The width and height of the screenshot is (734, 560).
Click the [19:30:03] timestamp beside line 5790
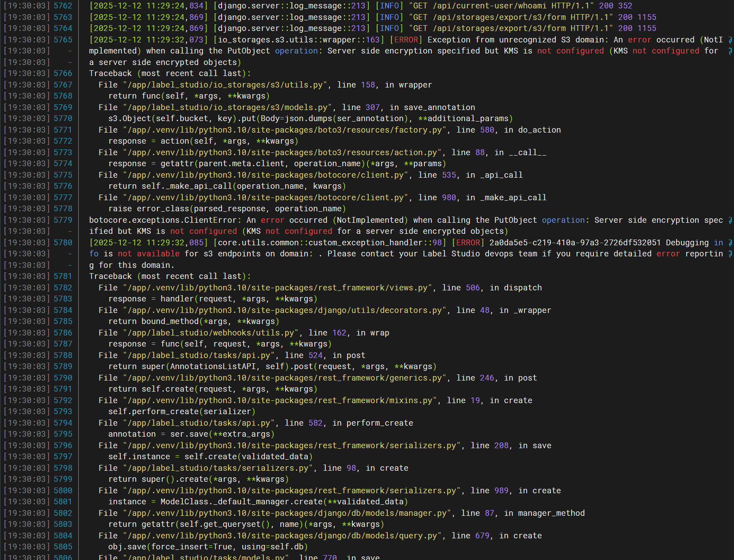coord(27,378)
